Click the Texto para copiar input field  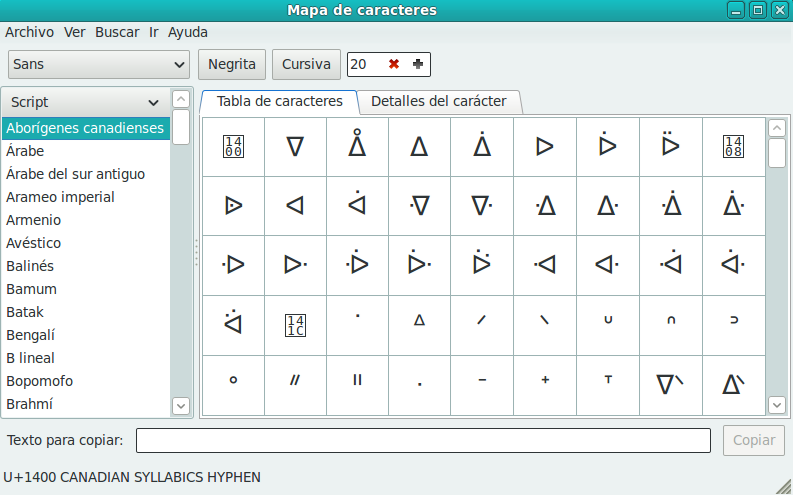click(423, 440)
